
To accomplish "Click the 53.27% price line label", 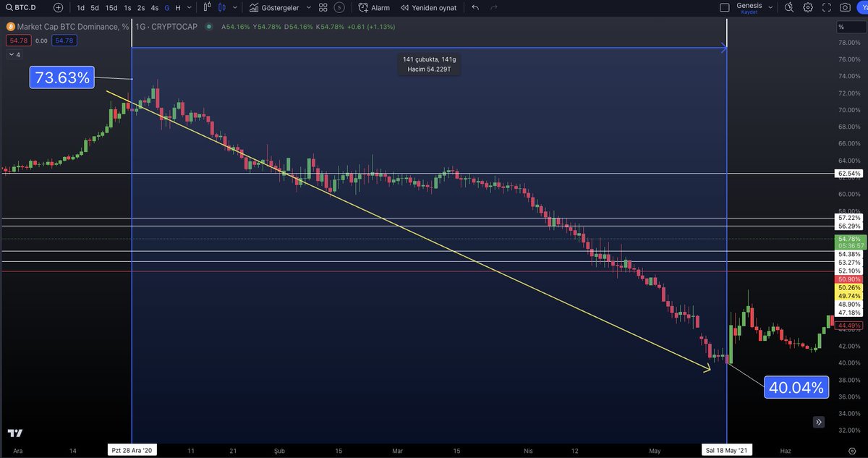I will (x=849, y=262).
